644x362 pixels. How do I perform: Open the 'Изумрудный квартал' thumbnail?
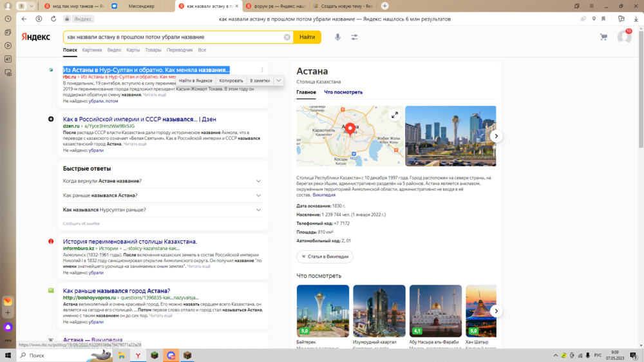coord(379,311)
